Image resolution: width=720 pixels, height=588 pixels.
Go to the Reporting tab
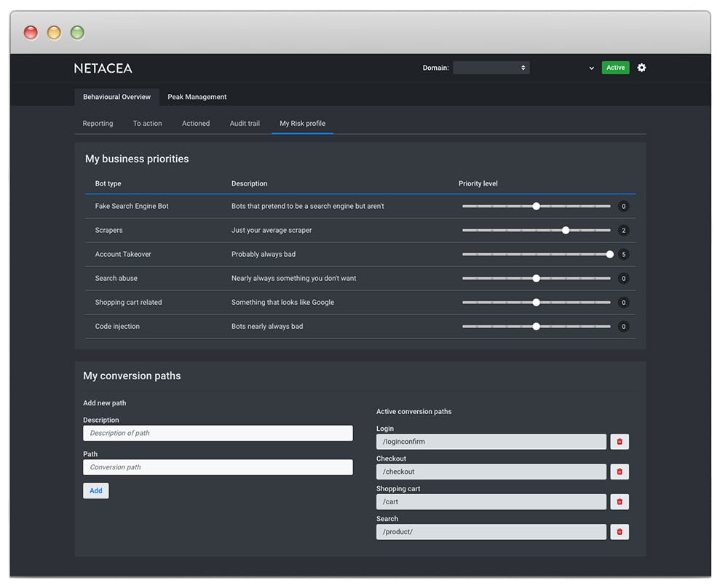tap(98, 124)
